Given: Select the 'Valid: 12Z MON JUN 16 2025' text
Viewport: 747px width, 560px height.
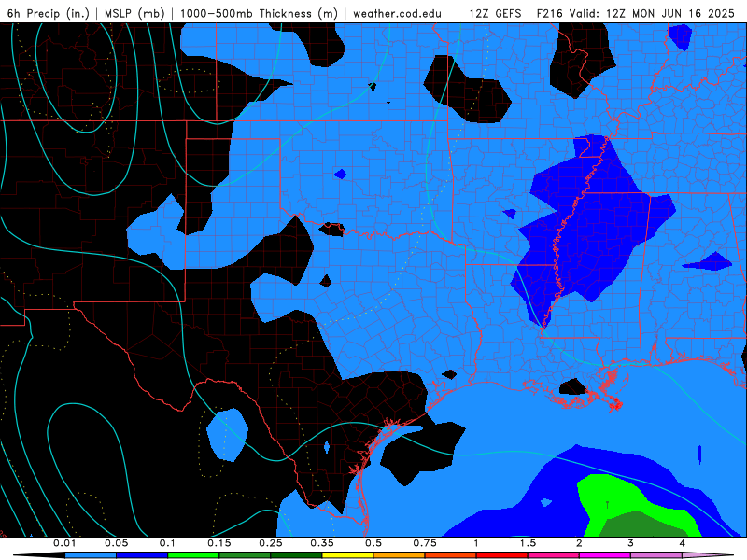Looking at the screenshot, I should click(652, 14).
